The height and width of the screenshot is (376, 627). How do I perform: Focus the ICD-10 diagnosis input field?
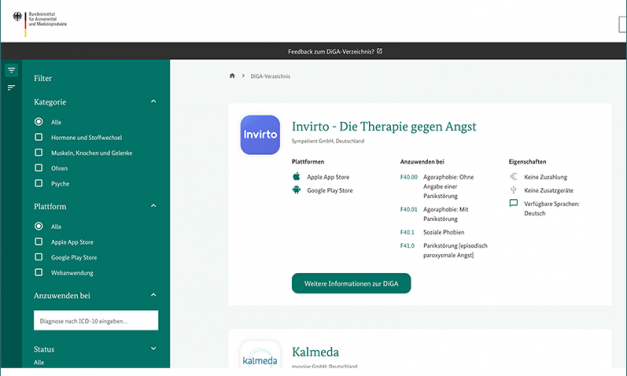coord(96,320)
